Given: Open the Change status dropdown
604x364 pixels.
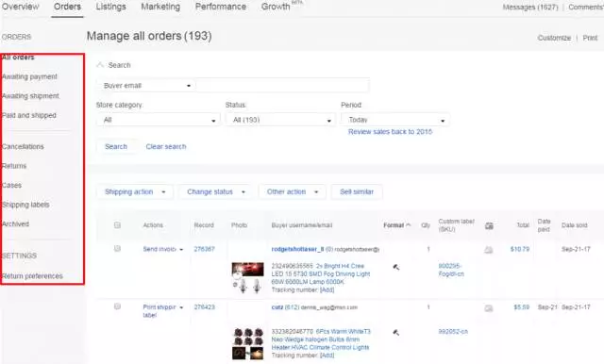Looking at the screenshot, I should point(216,191).
